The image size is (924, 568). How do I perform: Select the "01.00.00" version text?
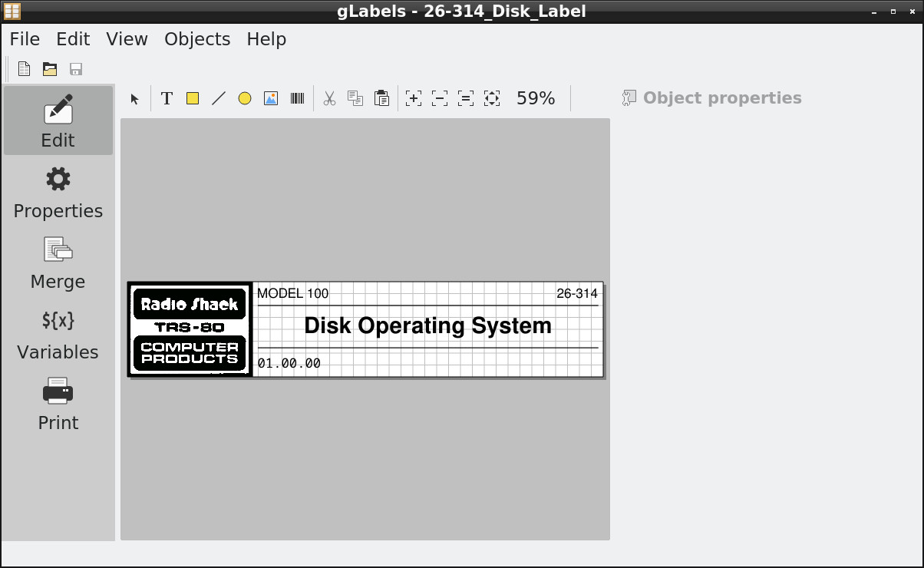[x=289, y=363]
